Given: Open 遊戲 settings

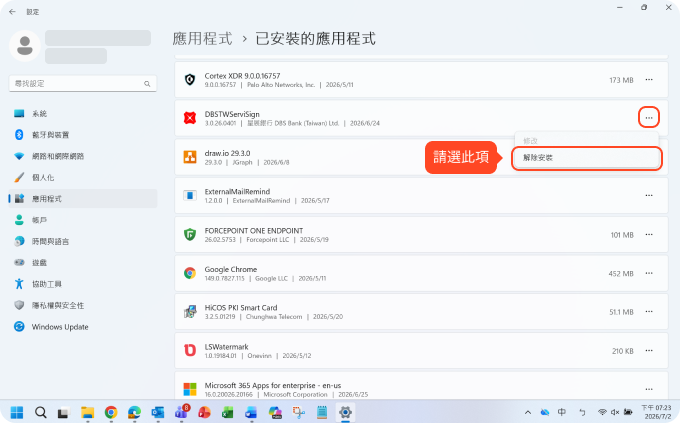Looking at the screenshot, I should (82, 262).
